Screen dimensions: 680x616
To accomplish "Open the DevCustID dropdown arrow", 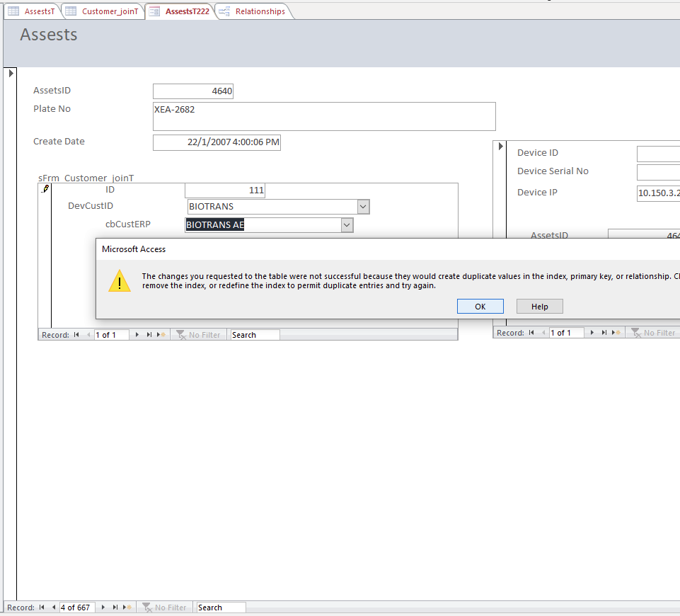I will pos(364,207).
